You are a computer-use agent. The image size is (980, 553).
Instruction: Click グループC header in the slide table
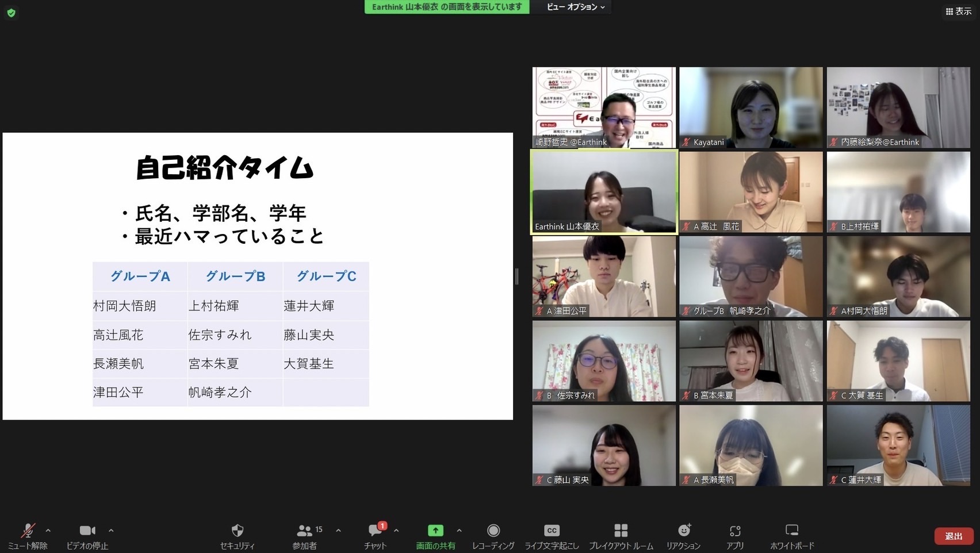tap(326, 276)
